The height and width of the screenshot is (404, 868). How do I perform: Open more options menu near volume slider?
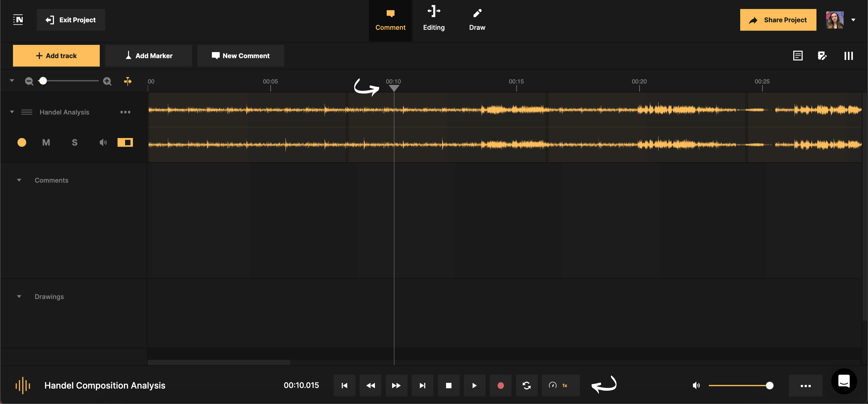(x=806, y=386)
